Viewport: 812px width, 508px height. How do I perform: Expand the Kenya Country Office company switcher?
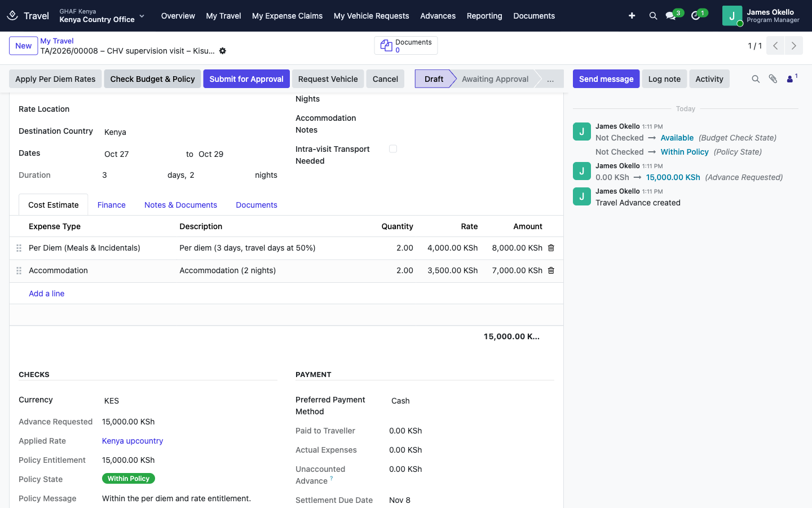[102, 16]
